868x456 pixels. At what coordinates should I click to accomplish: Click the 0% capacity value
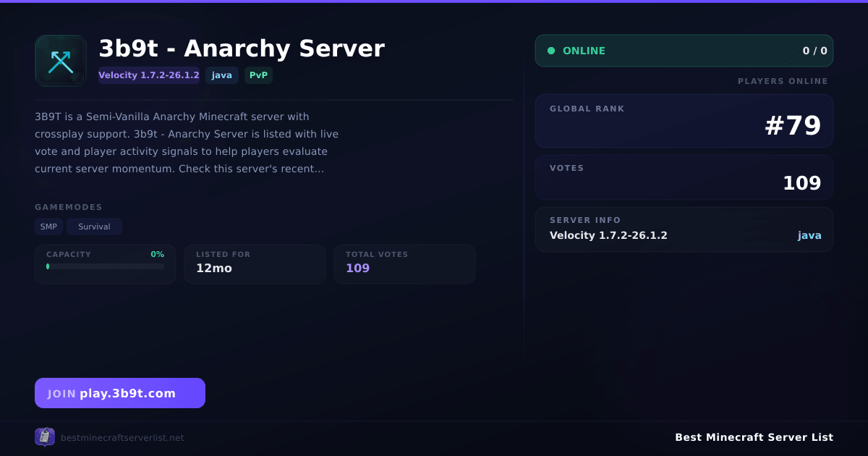(157, 254)
